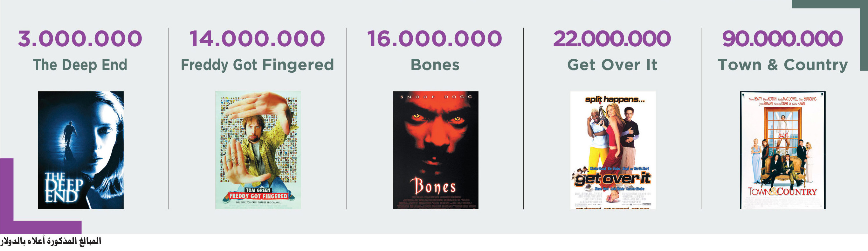This screenshot has height=251, width=868.
Task: Click the Bones movie poster
Action: coord(435,150)
